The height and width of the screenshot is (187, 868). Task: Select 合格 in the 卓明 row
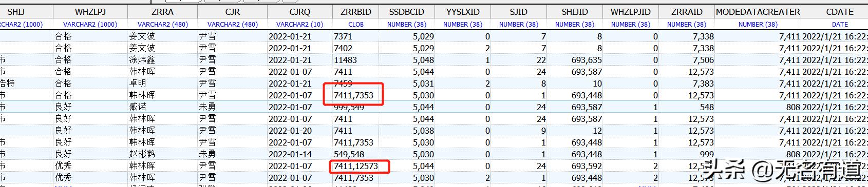click(64, 84)
